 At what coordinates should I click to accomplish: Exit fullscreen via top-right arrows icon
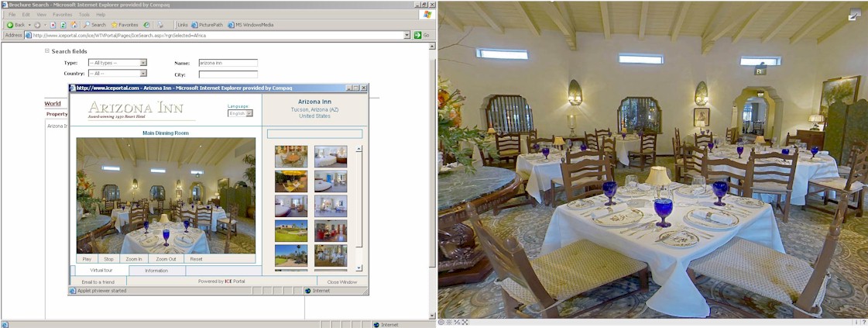coord(855,15)
